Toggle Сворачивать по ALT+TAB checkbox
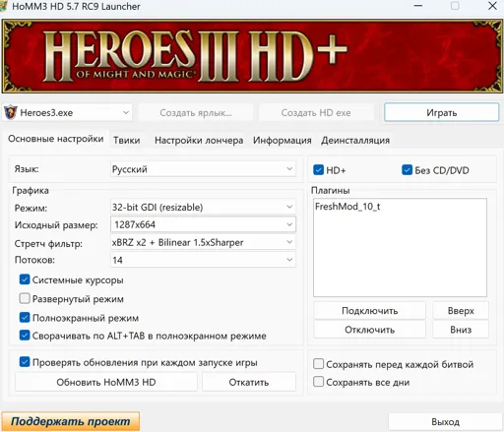 click(25, 336)
